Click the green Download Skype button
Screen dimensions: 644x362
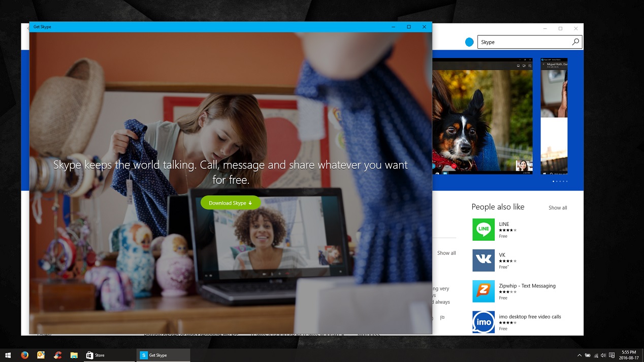pos(231,203)
